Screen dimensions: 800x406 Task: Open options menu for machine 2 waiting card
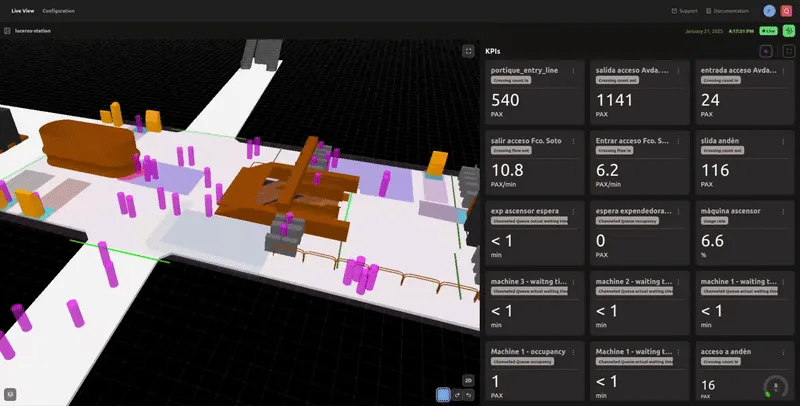point(679,282)
